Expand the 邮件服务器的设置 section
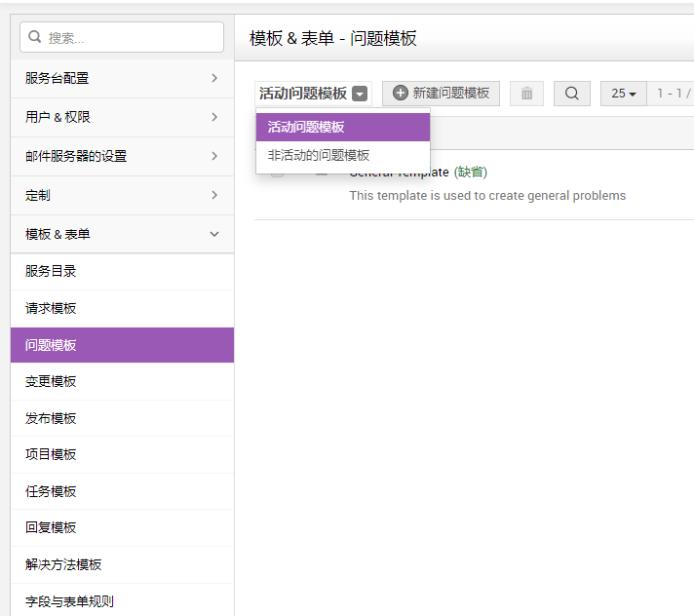 214,156
